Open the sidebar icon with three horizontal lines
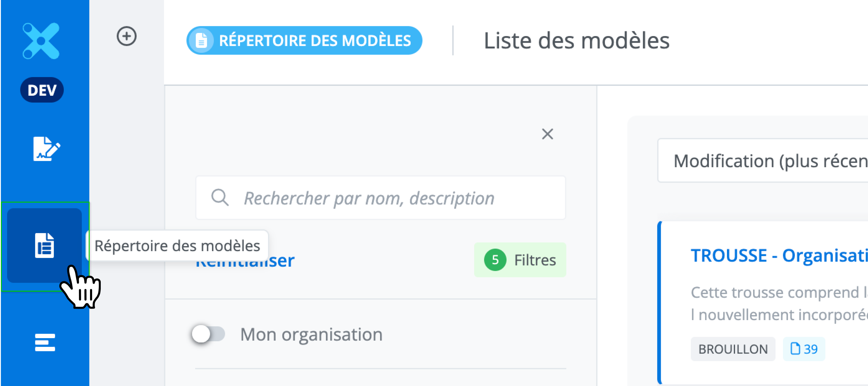This screenshot has height=386, width=868. pos(45,342)
